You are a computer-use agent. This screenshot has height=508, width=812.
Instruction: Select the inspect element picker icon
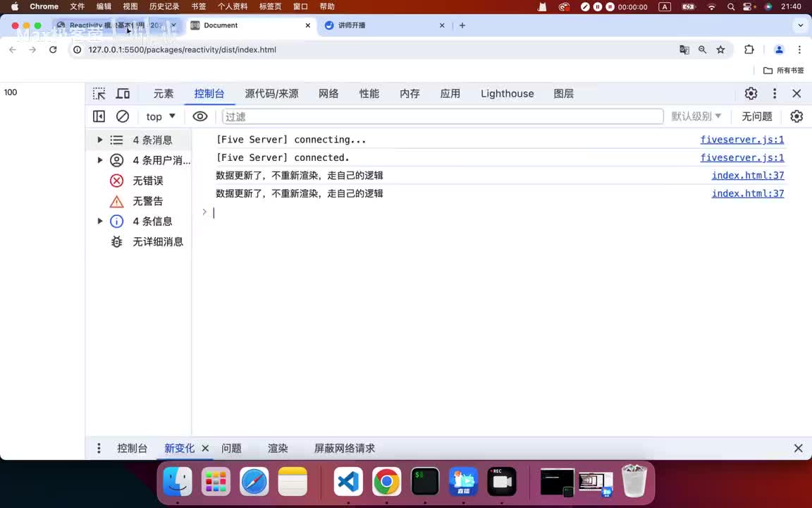[x=99, y=94]
